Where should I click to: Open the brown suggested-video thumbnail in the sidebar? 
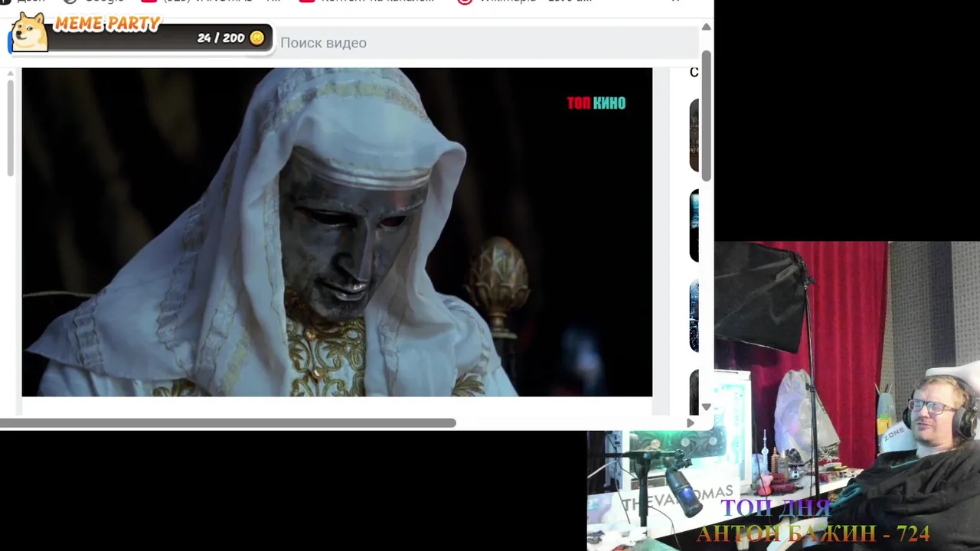[x=694, y=135]
